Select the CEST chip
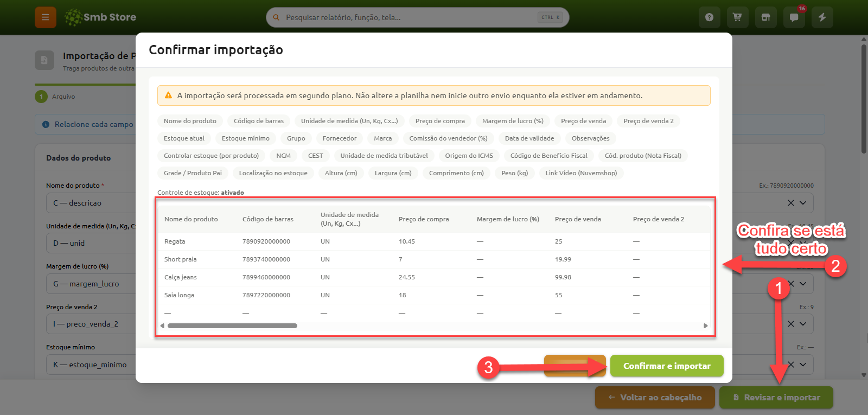 (x=315, y=156)
